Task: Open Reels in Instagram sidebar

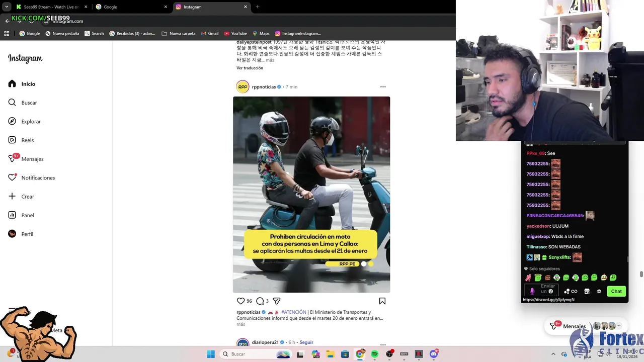Action: [21, 140]
